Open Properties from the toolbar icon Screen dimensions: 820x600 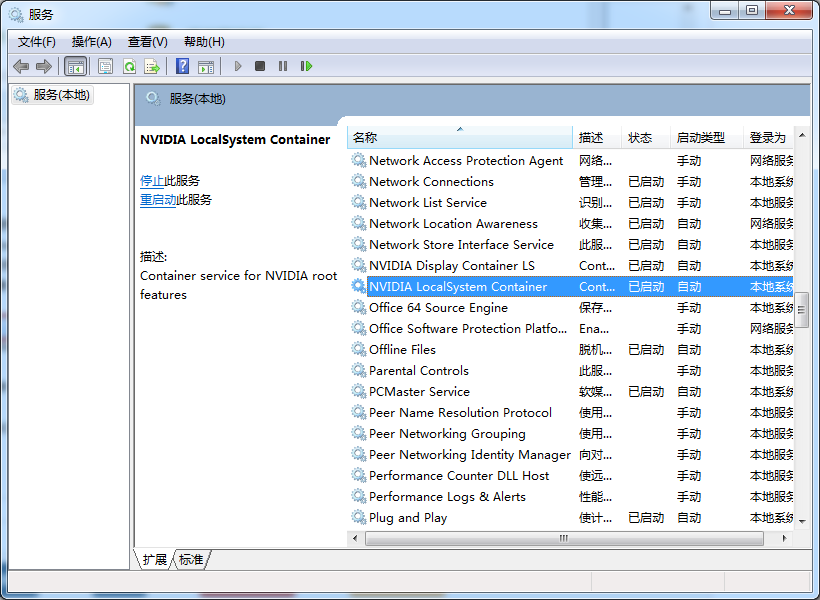(x=105, y=66)
